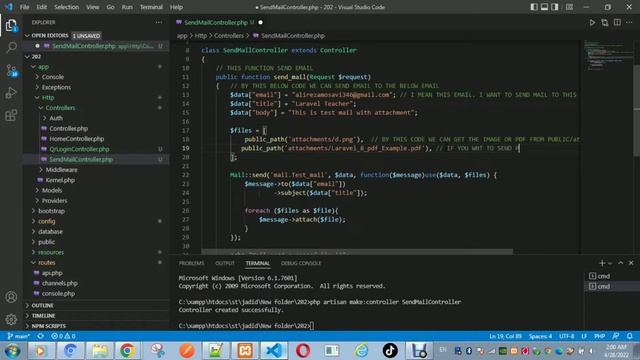Open the File menu
The height and width of the screenshot is (360, 640).
[x=24, y=7]
